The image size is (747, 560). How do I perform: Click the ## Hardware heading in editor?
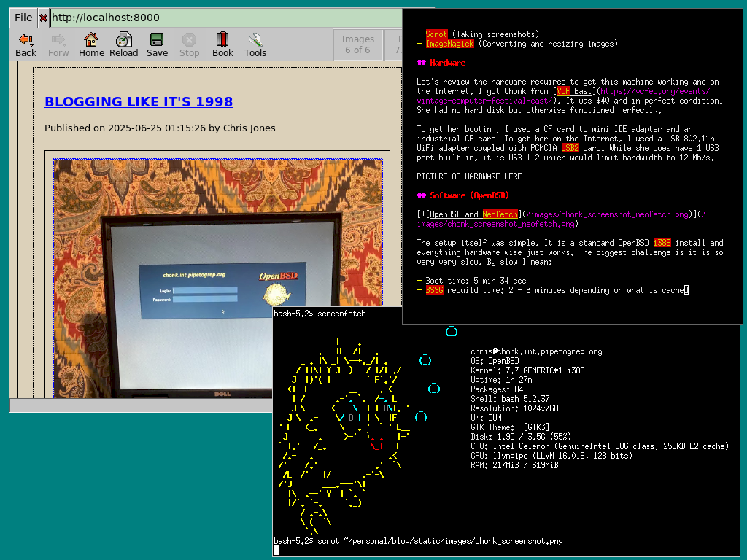(441, 63)
